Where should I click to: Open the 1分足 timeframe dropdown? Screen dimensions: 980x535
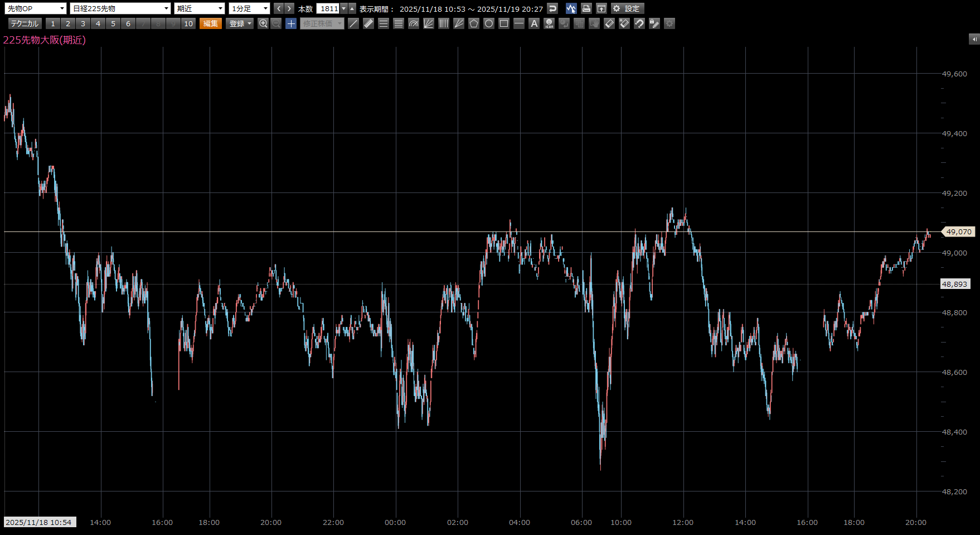[x=249, y=8]
